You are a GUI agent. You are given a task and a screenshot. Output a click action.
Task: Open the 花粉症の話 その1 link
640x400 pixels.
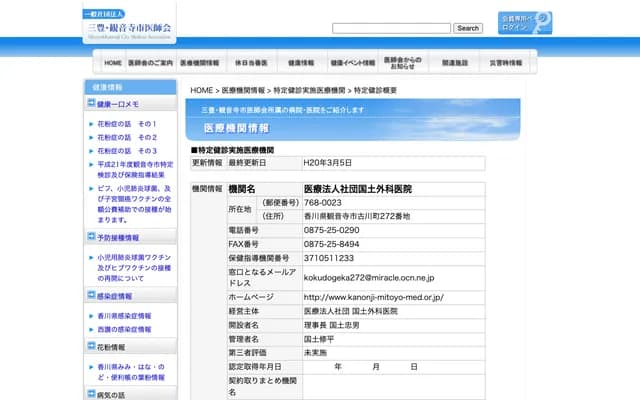tap(126, 123)
